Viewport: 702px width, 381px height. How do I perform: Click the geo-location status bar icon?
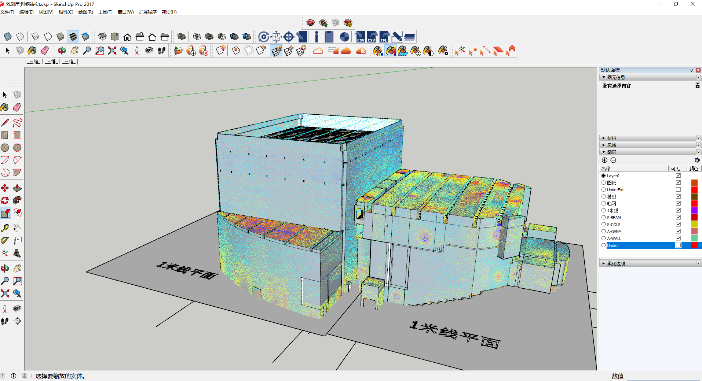pos(3,376)
